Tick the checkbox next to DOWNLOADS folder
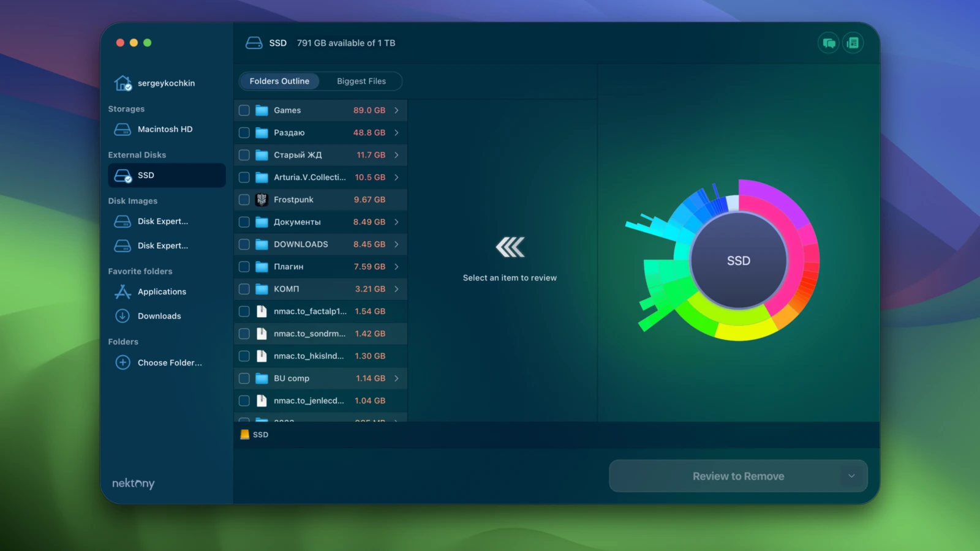Image resolution: width=980 pixels, height=551 pixels. click(244, 244)
